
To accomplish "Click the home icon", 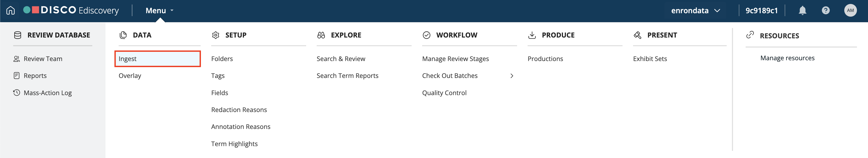I will (11, 11).
